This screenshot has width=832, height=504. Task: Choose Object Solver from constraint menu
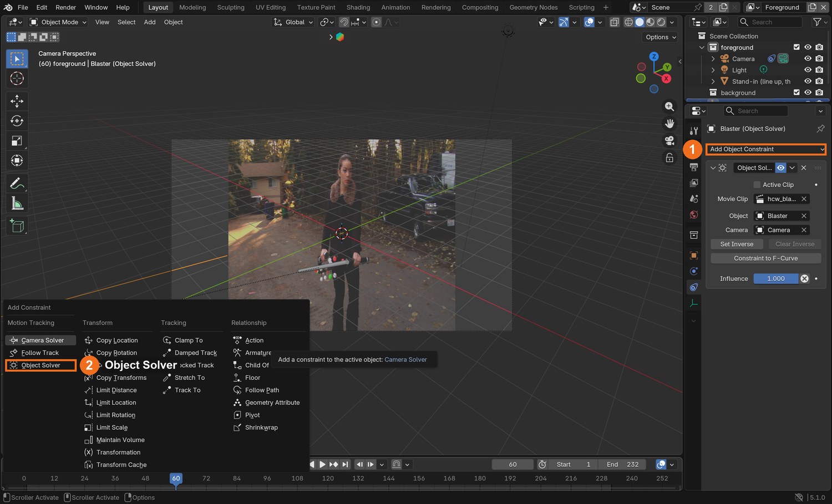pos(40,365)
